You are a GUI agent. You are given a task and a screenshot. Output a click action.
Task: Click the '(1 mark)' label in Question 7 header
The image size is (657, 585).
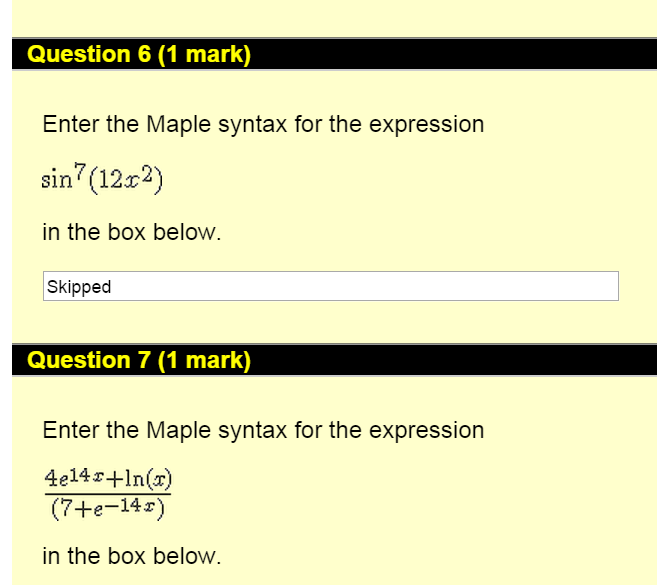204,360
